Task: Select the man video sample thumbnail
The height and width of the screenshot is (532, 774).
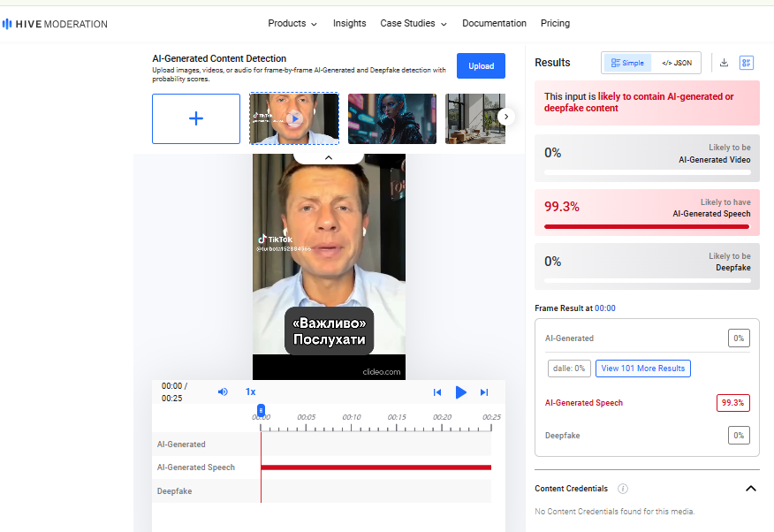Action: [294, 118]
